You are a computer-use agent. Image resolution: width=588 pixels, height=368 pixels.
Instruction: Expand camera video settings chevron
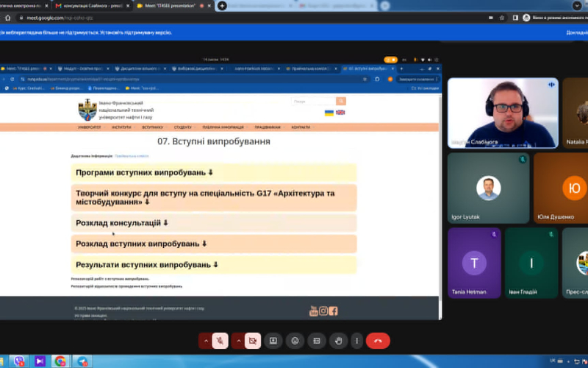238,341
